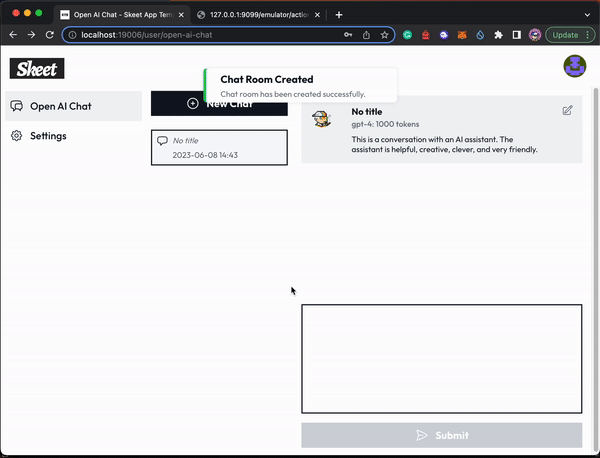Click the No title chat header
600x458 pixels.
coord(367,112)
